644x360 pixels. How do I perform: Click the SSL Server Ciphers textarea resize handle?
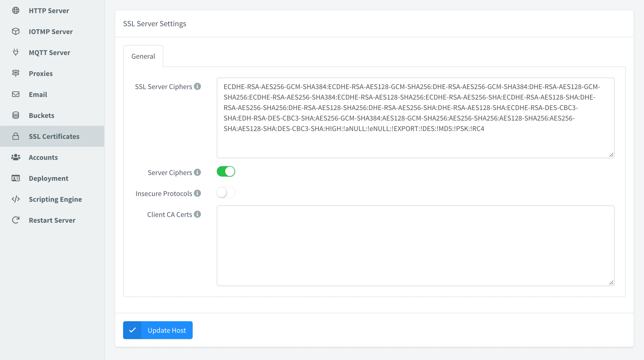[x=611, y=155]
